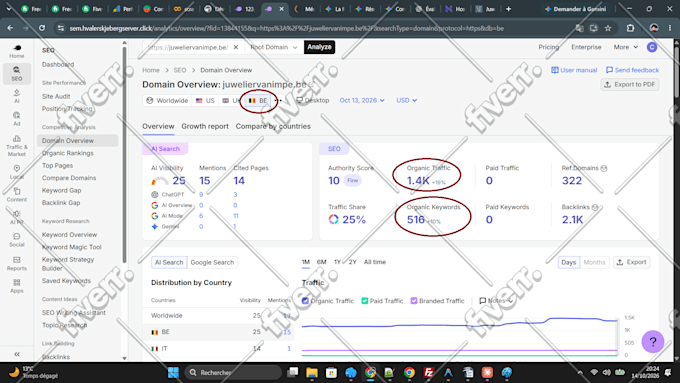The width and height of the screenshot is (680, 383).
Task: Open the Apps rail icon
Action: [16, 286]
